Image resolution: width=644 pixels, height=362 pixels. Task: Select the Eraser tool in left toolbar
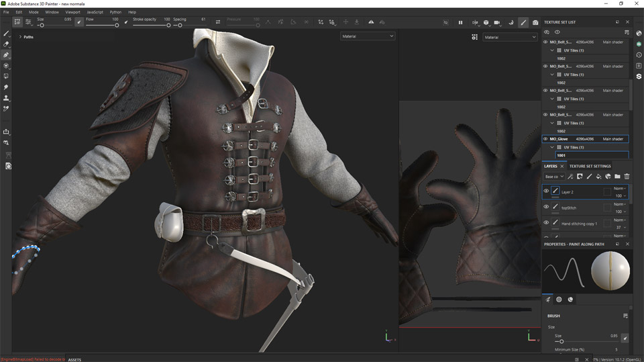point(6,44)
